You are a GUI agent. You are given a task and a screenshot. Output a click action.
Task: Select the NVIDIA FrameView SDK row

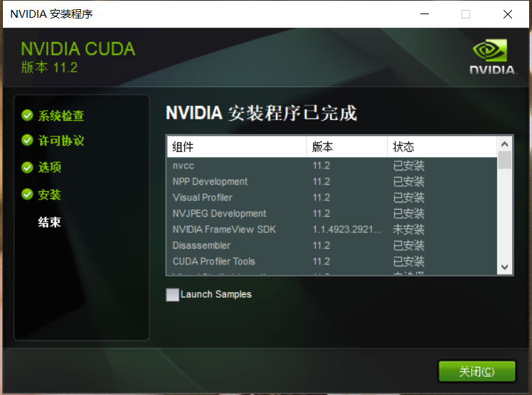point(332,229)
